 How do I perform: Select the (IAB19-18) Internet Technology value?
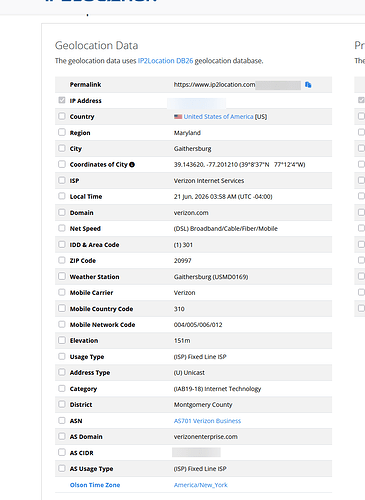click(217, 389)
